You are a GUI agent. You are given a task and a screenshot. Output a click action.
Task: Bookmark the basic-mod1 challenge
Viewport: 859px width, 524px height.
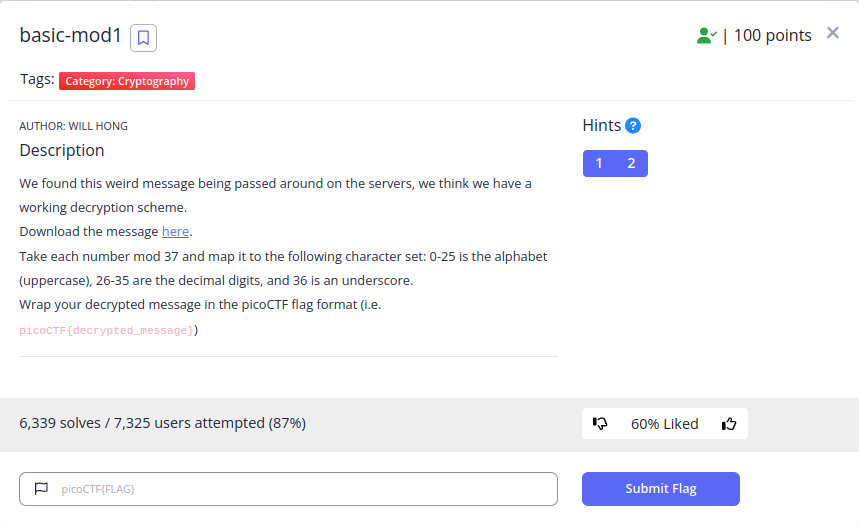pyautogui.click(x=144, y=38)
